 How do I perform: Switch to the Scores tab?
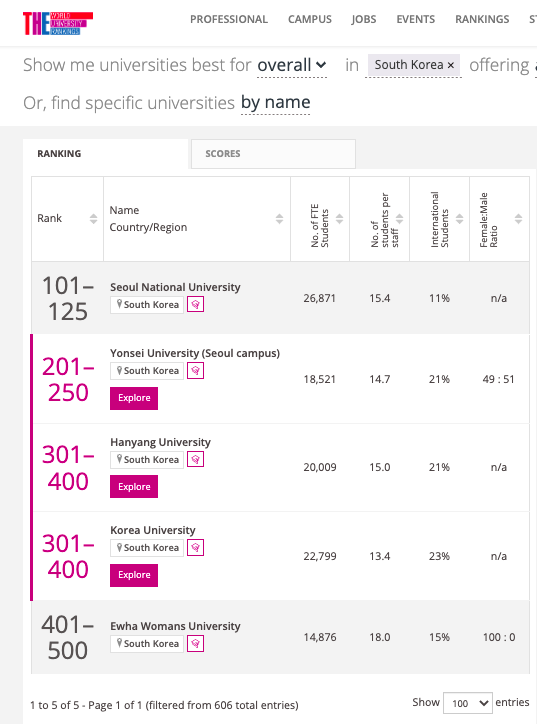273,154
